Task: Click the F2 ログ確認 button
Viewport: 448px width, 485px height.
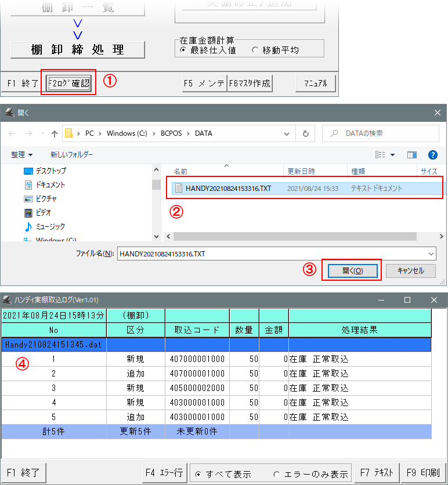Action: click(68, 83)
